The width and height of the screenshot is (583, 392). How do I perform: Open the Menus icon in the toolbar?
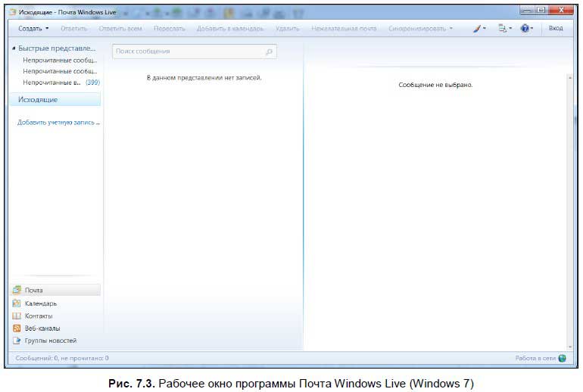click(x=504, y=28)
